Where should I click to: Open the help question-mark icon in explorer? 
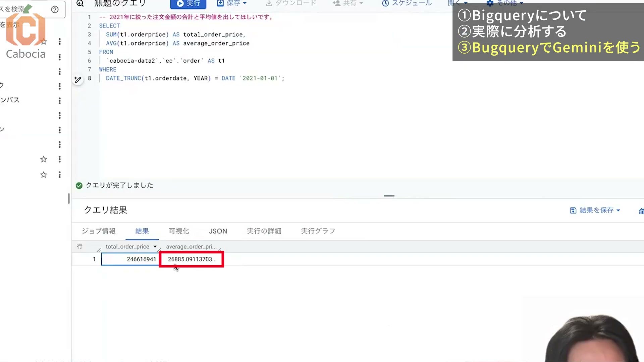[x=55, y=9]
